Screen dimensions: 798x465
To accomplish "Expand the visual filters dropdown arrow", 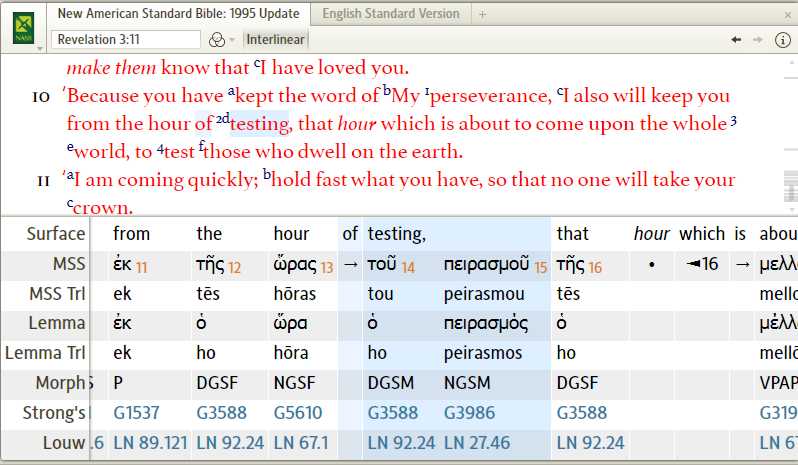I will point(232,40).
